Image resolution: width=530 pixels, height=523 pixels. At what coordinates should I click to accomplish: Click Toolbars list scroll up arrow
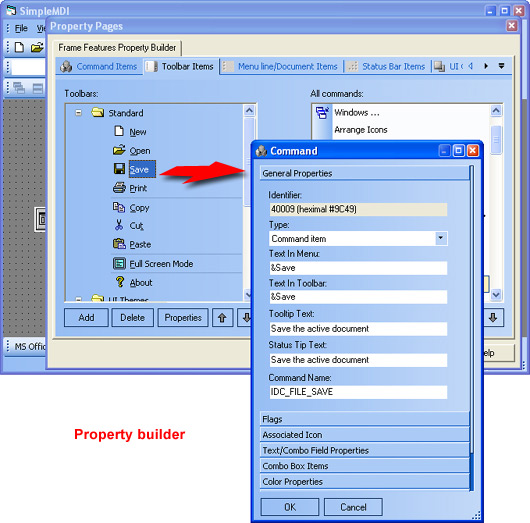249,110
